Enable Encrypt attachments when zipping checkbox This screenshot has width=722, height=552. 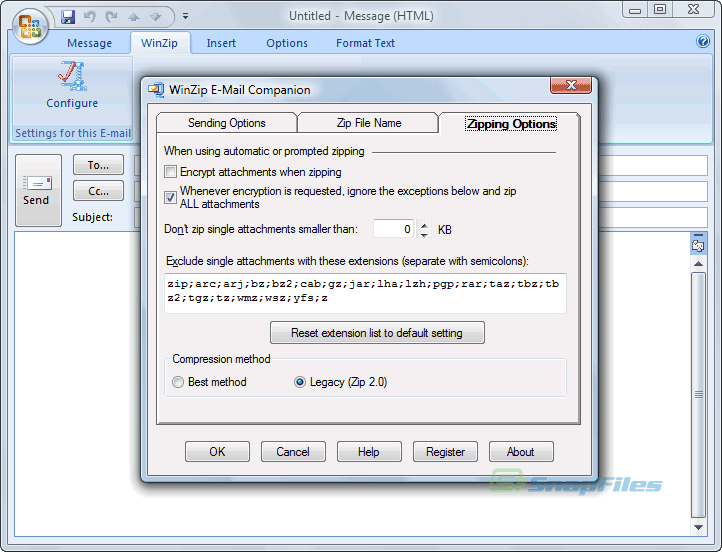(170, 172)
